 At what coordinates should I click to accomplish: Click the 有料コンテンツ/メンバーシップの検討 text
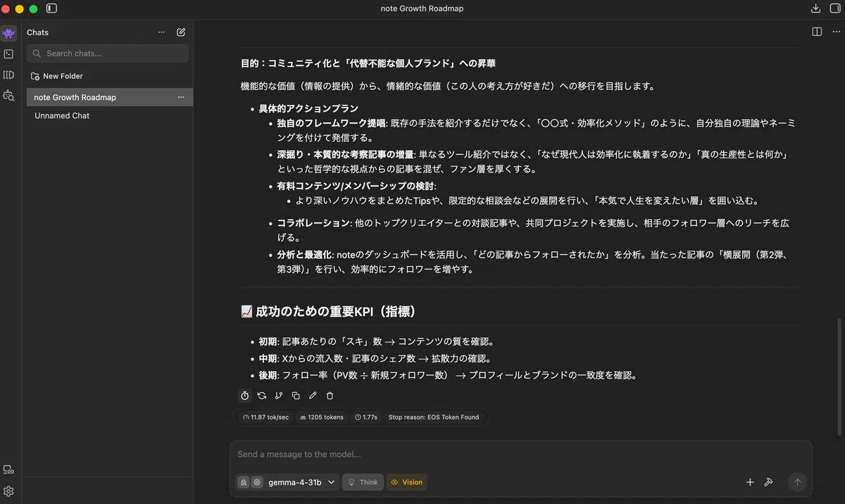click(x=355, y=186)
